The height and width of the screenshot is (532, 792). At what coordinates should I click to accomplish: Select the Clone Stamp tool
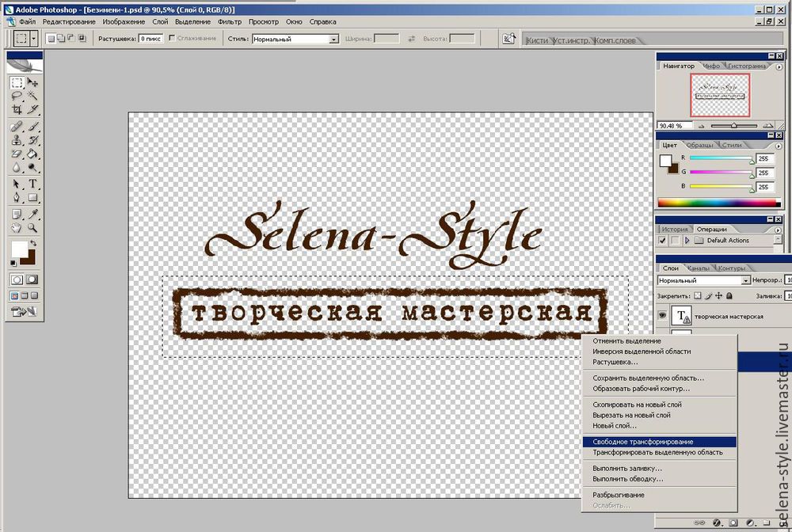pos(17,140)
